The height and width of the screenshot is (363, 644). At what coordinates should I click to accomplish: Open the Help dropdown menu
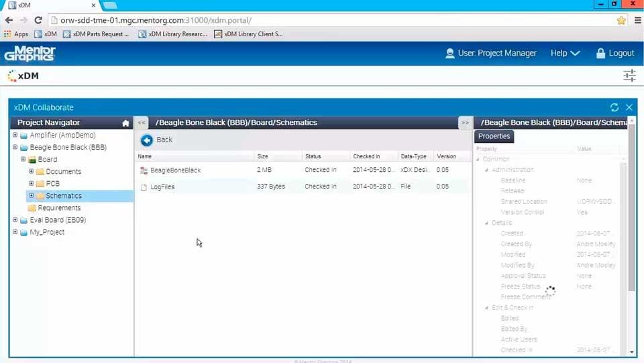click(x=565, y=53)
